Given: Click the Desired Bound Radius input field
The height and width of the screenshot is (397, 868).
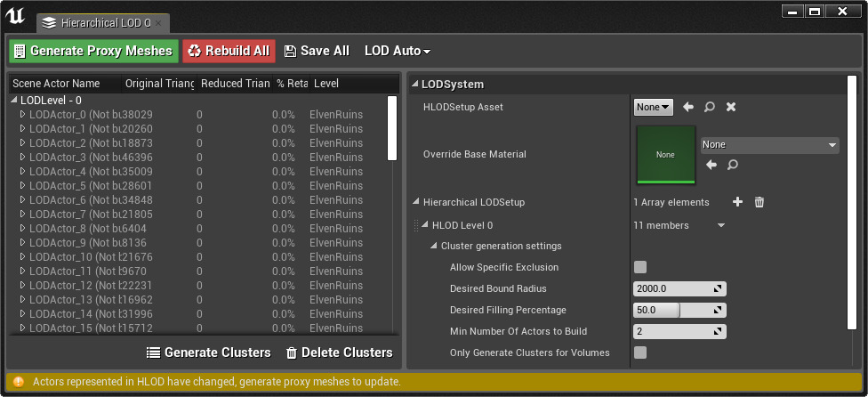Looking at the screenshot, I should (672, 288).
